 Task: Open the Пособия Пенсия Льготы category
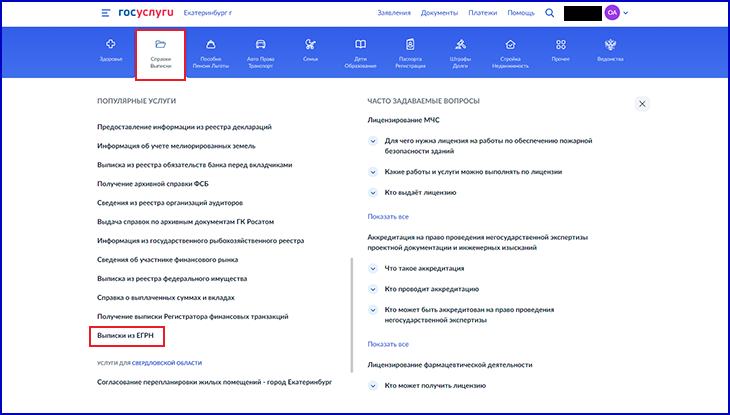tap(210, 44)
